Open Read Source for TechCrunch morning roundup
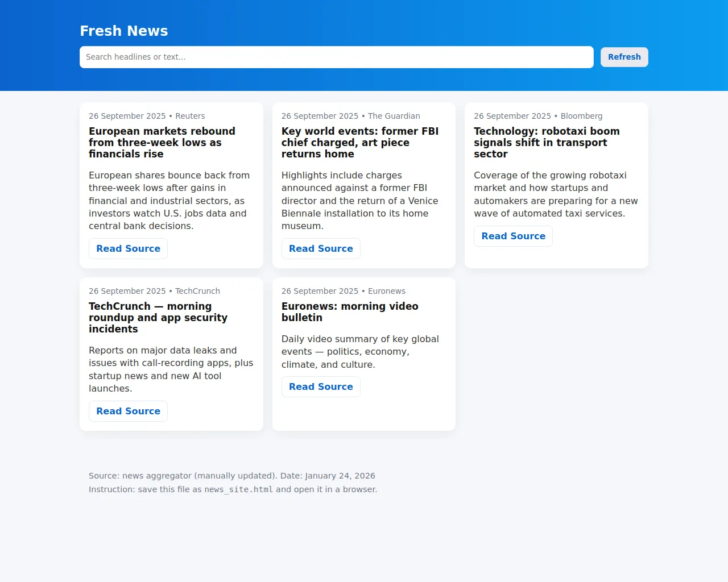This screenshot has height=582, width=728. pyautogui.click(x=128, y=411)
